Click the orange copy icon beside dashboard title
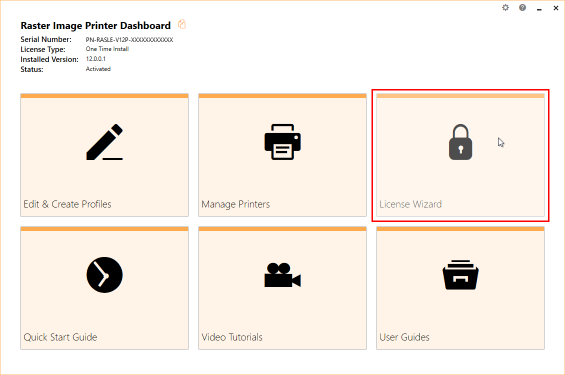This screenshot has width=565, height=375. click(x=182, y=24)
